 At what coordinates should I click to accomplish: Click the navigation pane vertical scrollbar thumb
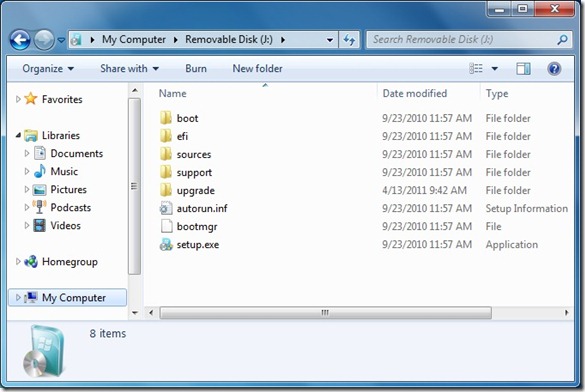click(135, 186)
